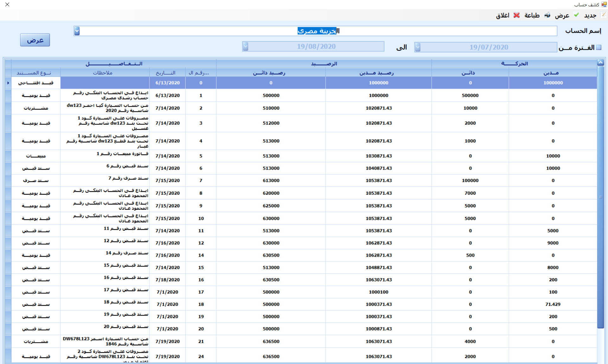Click the 1040871.43 balance cell
608x364 pixels.
(378, 168)
